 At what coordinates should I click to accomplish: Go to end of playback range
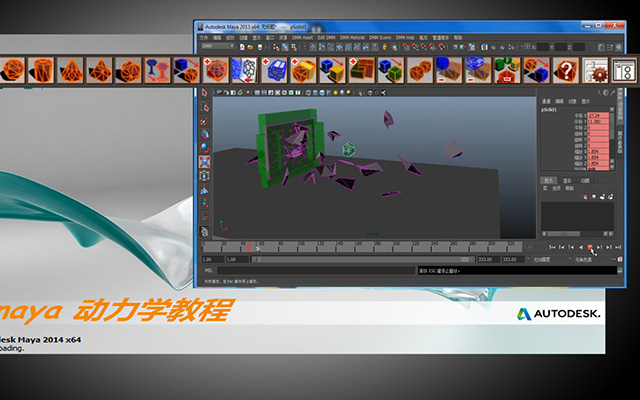(x=618, y=247)
